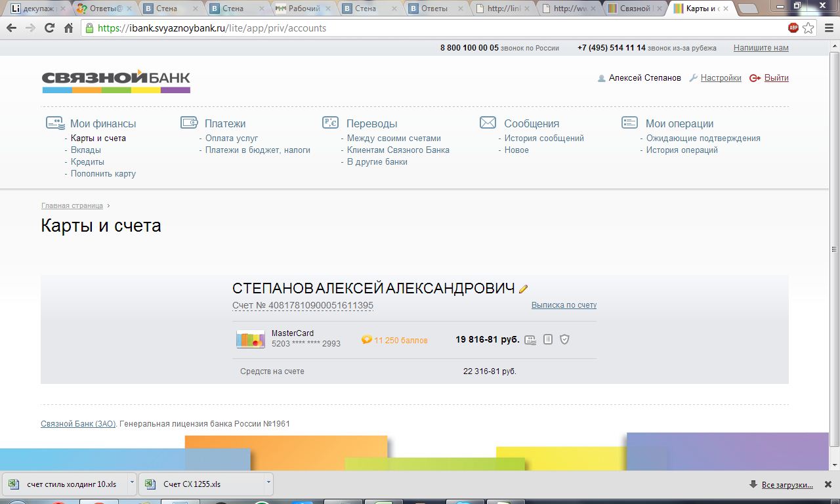Screen dimensions: 840x504
Task: Click the browser forward arrow
Action: point(30,28)
